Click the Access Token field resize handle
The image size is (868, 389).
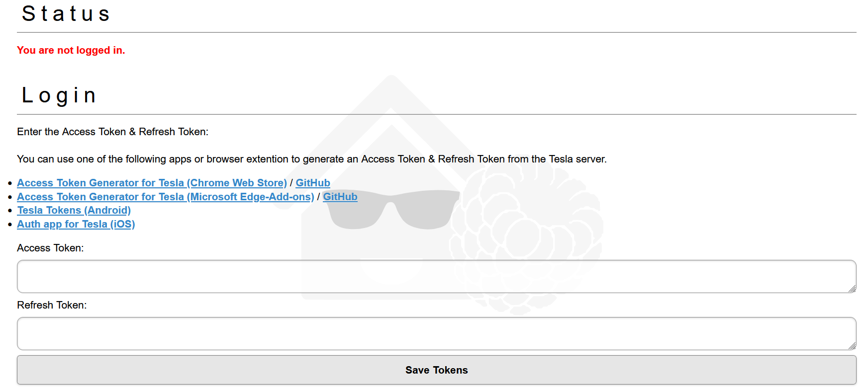pos(852,289)
